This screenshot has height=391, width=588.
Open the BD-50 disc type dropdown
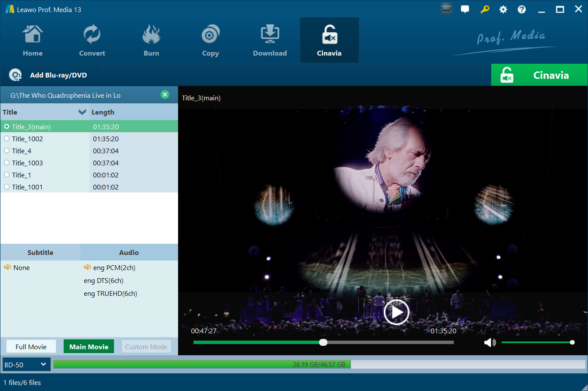26,365
